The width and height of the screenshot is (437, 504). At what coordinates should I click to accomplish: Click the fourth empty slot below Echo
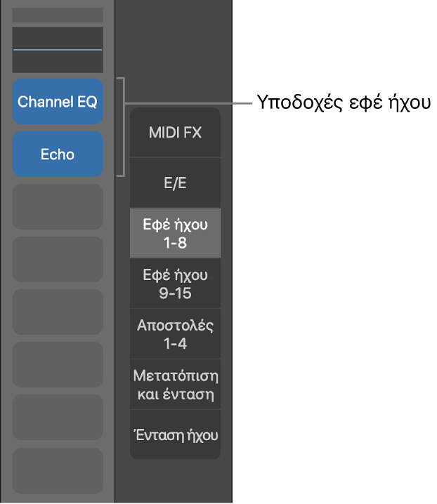pyautogui.click(x=58, y=365)
